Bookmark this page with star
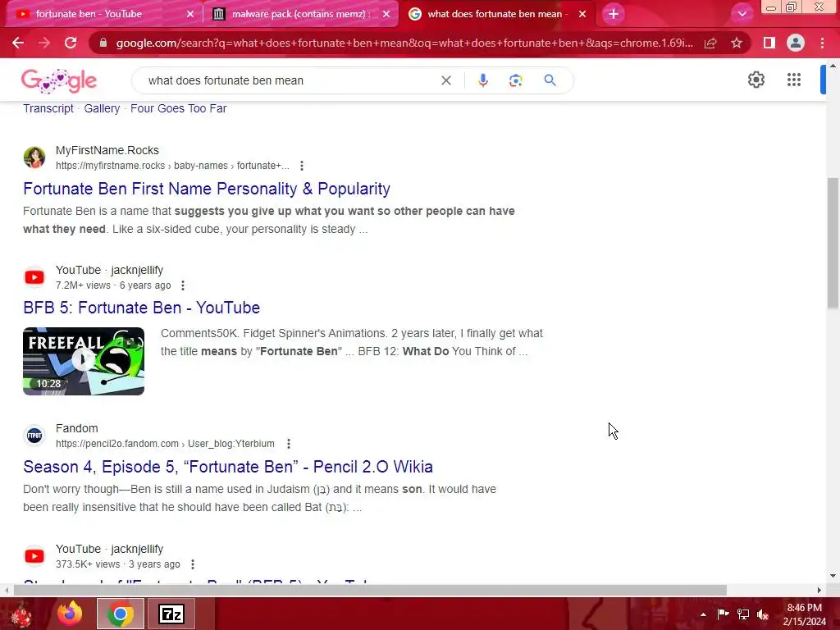The height and width of the screenshot is (630, 840). pyautogui.click(x=737, y=43)
